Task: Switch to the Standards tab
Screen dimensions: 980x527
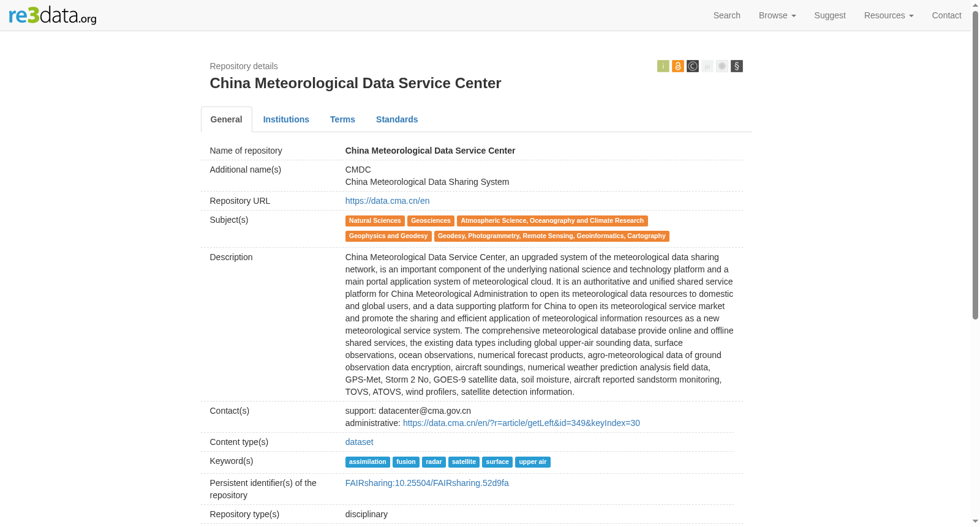Action: (x=397, y=119)
